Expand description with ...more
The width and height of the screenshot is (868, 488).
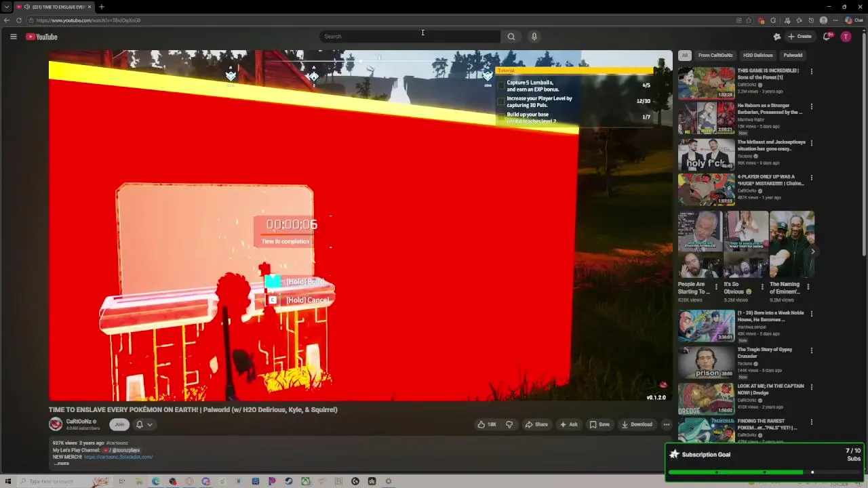click(62, 463)
